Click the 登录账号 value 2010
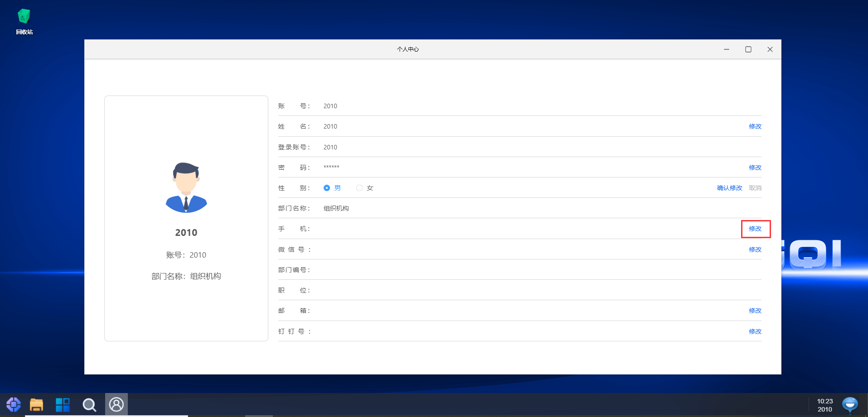 [330, 147]
